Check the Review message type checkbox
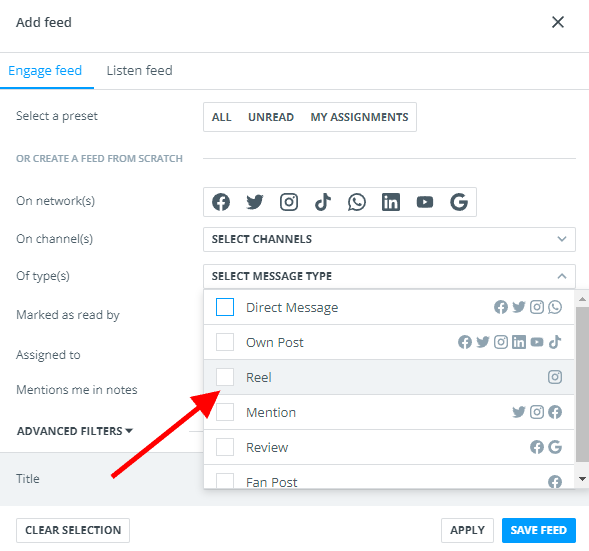The width and height of the screenshot is (589, 551). coord(225,447)
